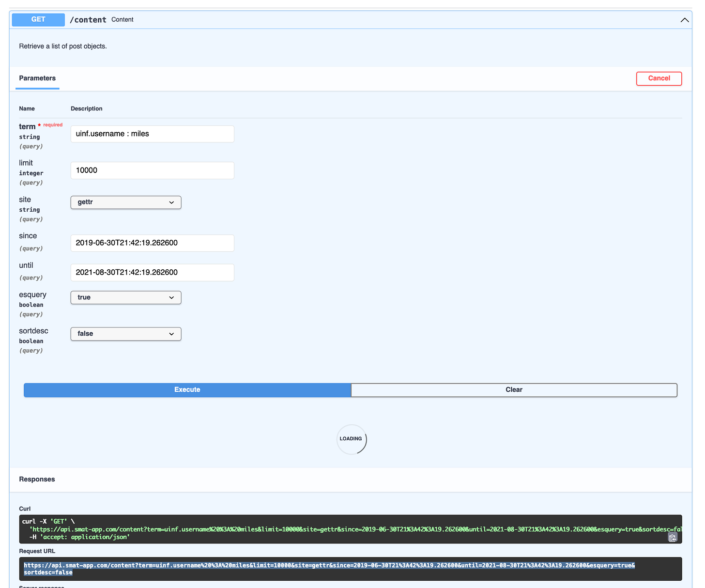Open the sortdesc dropdown set to false
This screenshot has width=705, height=588.
pos(126,334)
